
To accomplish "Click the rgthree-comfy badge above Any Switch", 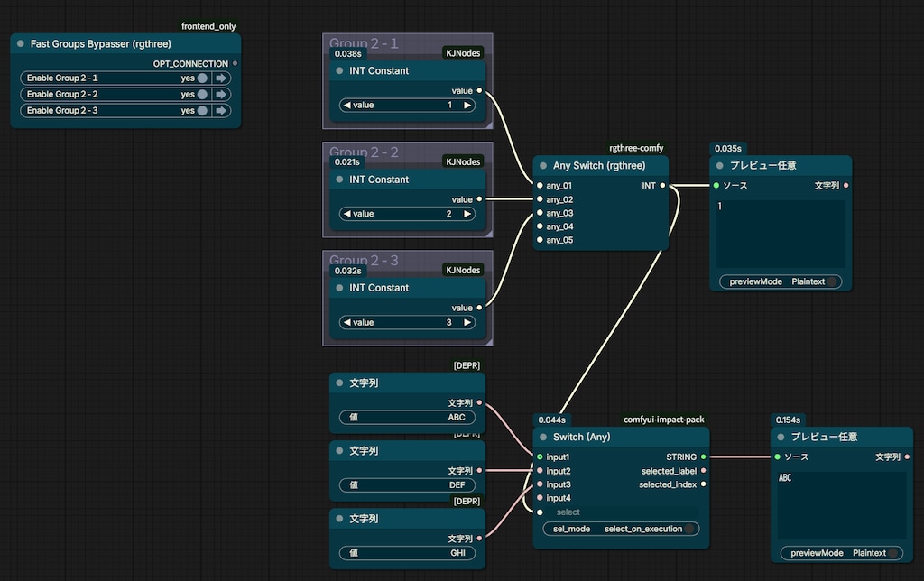I will pyautogui.click(x=636, y=148).
